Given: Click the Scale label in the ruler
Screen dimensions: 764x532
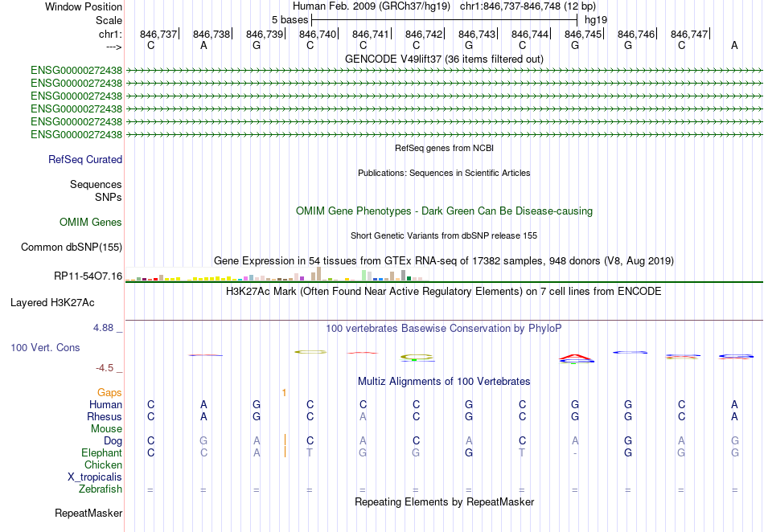Looking at the screenshot, I should (109, 20).
